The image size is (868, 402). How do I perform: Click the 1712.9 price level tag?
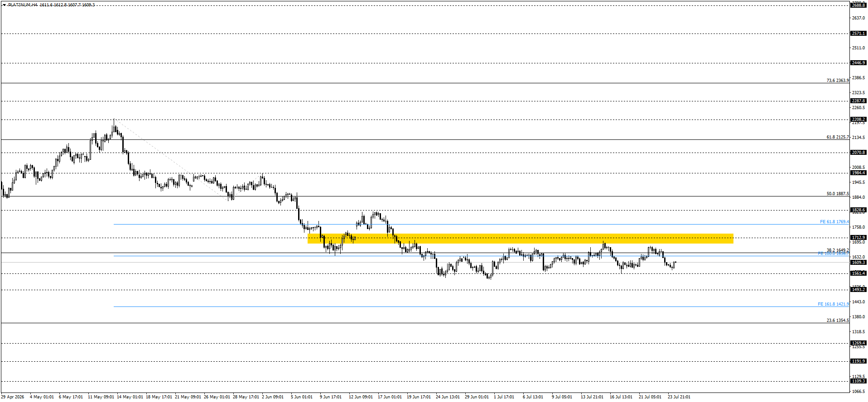[x=858, y=238]
